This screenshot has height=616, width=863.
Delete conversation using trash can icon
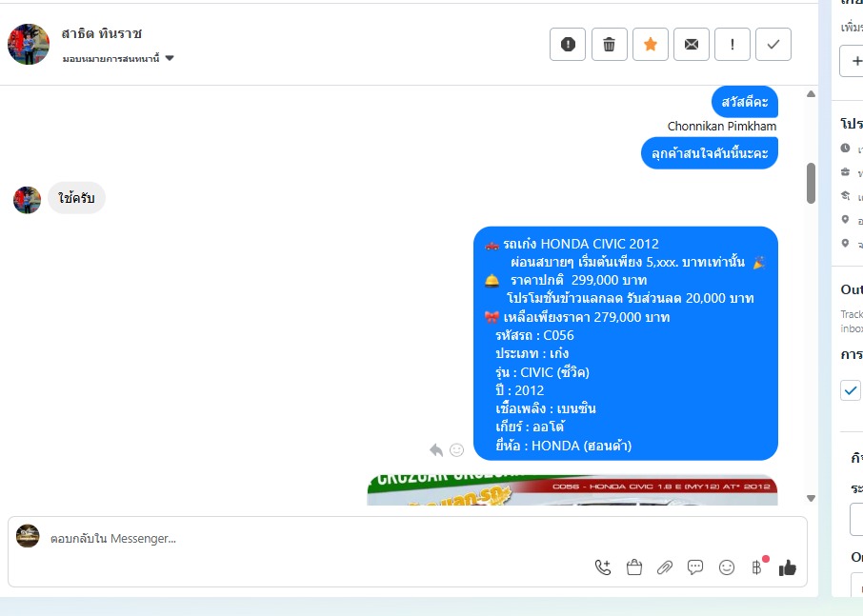pos(610,44)
